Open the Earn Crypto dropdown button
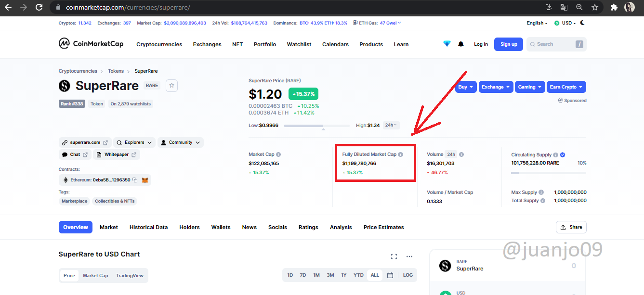 (566, 87)
